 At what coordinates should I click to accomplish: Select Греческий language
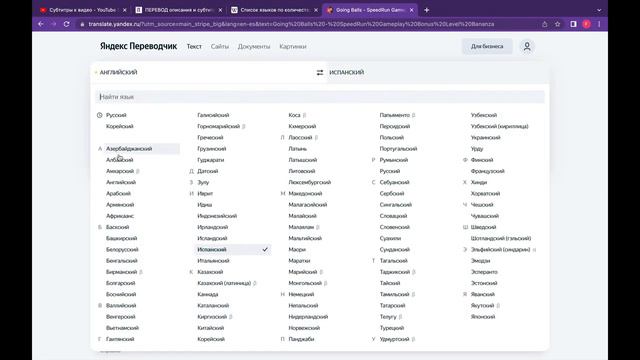pos(210,138)
